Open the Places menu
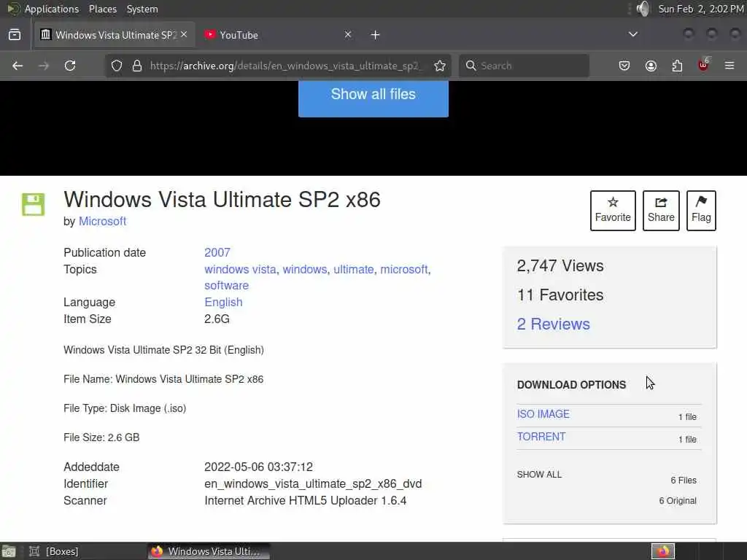The width and height of the screenshot is (747, 560). [x=102, y=9]
